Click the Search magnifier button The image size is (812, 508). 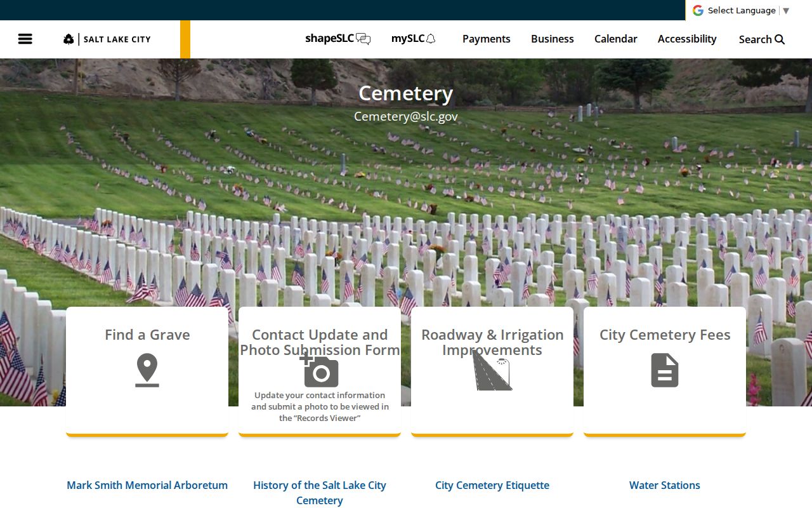tap(762, 39)
